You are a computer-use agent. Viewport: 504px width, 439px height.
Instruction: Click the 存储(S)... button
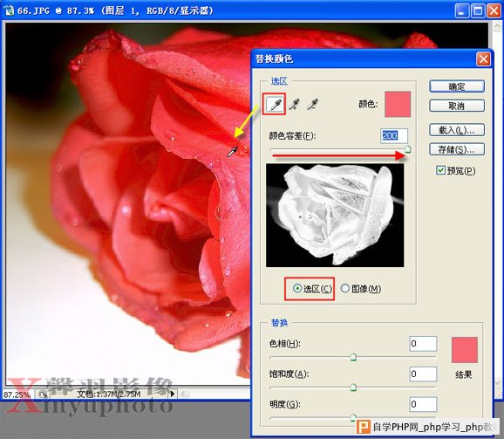(457, 149)
